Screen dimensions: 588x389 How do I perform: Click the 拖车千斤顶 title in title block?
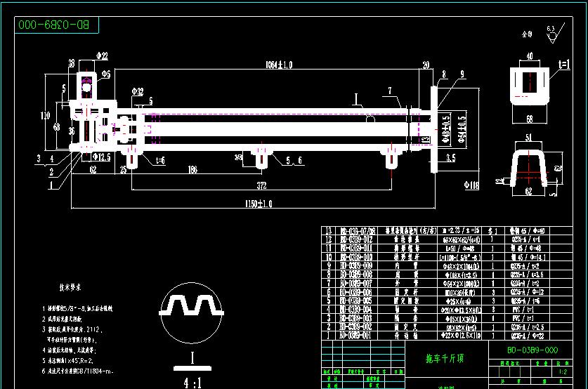click(x=444, y=357)
